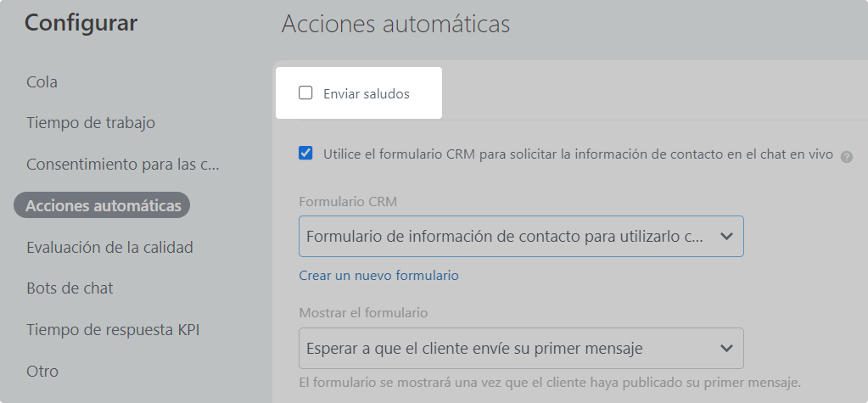Click the chevron arrow in Formulario CRM field
Viewport: 868px width, 403px height.
coord(726,237)
